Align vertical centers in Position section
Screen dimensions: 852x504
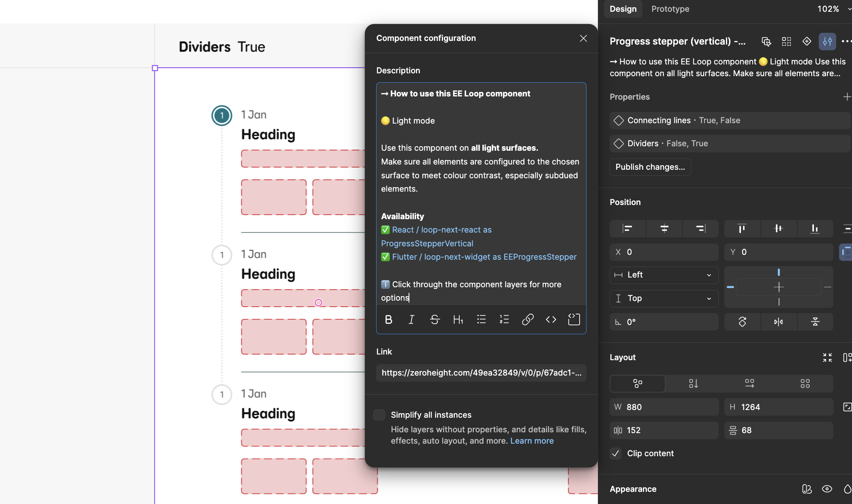click(778, 229)
